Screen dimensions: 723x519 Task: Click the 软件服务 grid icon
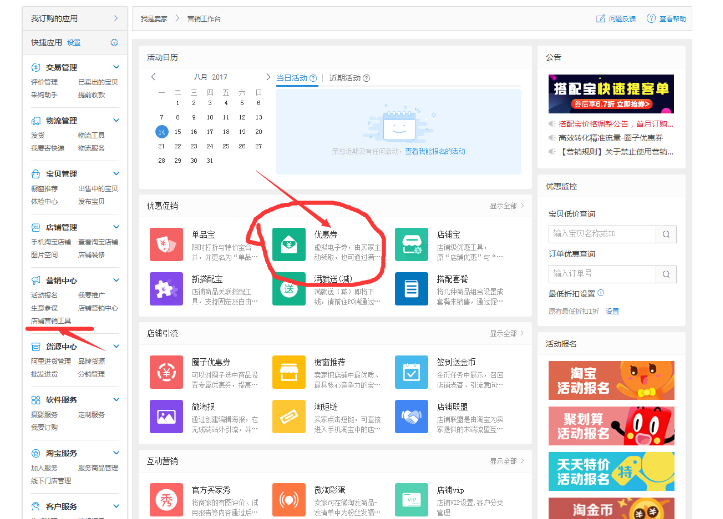tap(36, 400)
